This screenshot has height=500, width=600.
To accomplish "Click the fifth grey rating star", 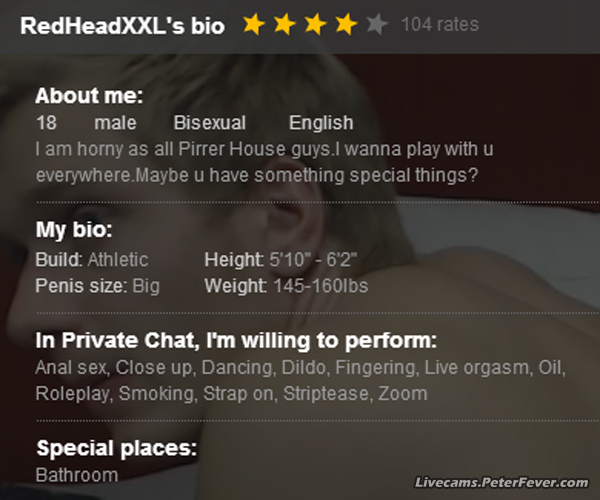I will (x=376, y=24).
